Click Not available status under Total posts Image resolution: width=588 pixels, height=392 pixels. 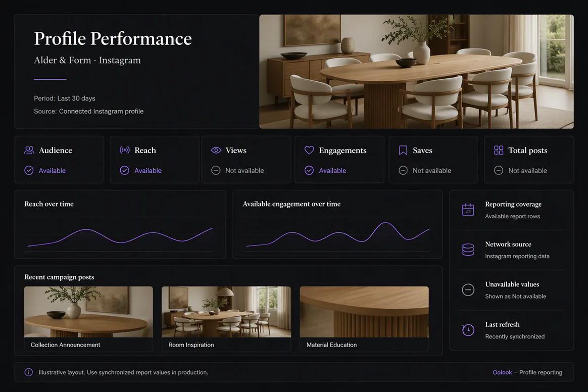tap(527, 170)
